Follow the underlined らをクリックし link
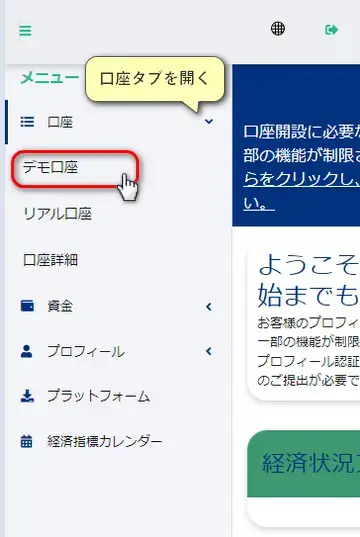The width and height of the screenshot is (360, 537). (x=301, y=179)
